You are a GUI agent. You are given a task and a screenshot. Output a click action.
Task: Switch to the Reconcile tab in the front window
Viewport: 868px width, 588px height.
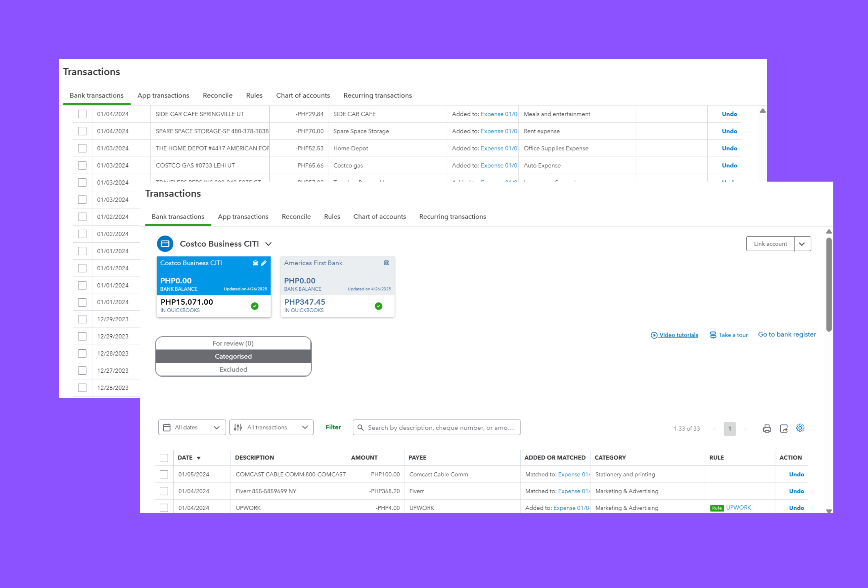296,216
